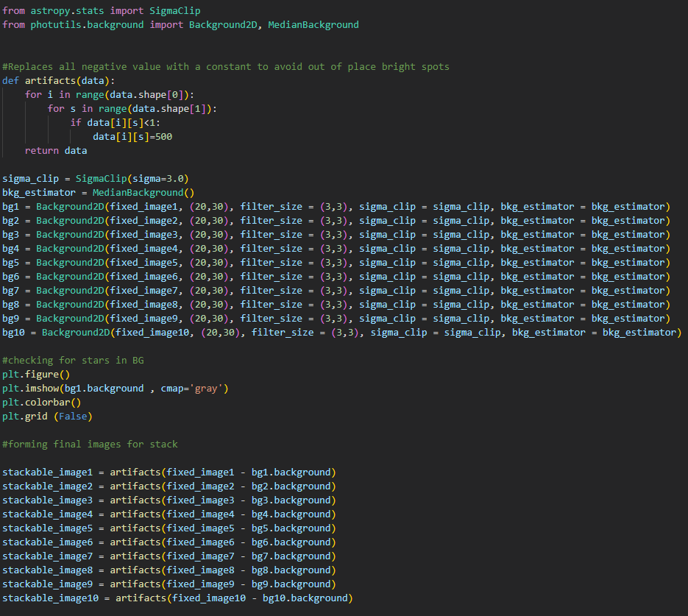Viewport: 688px width, 616px height.
Task: Click the SigmaClip import on the first line
Action: point(174,10)
